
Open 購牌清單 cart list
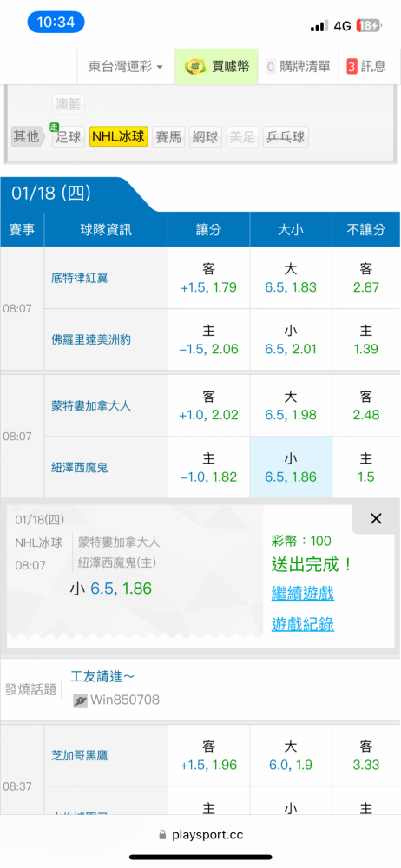tap(298, 67)
